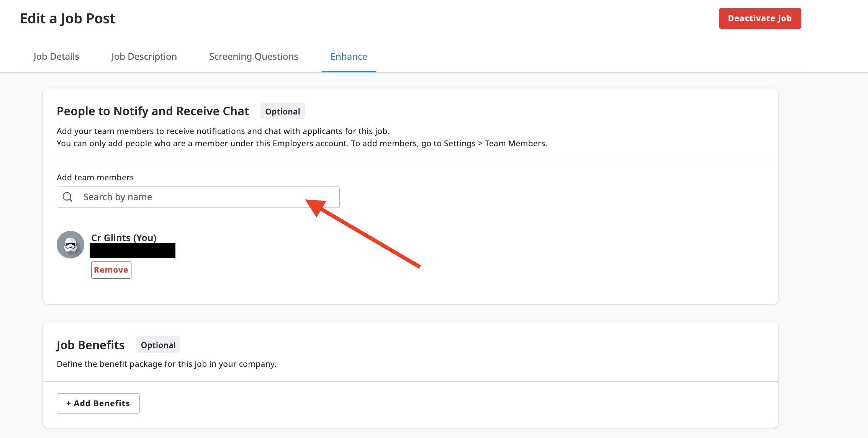Click the Job Benefits section heading

click(90, 345)
